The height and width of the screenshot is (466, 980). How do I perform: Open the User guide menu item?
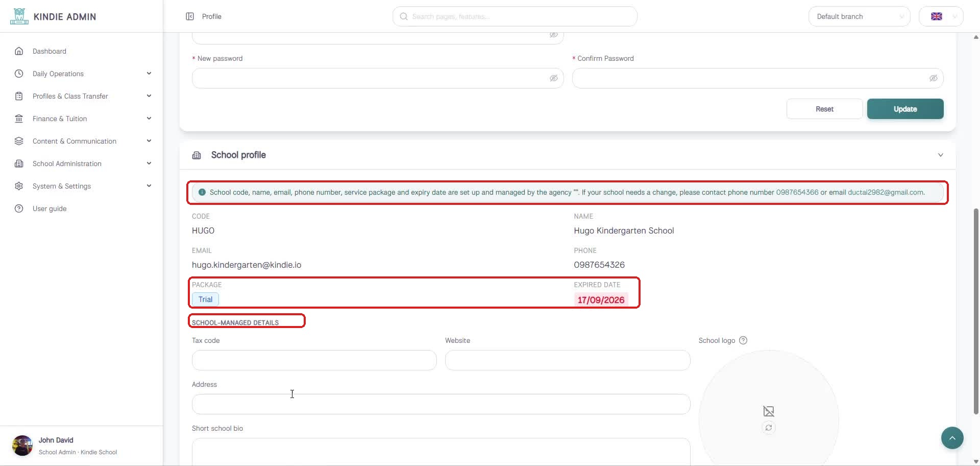click(x=82, y=208)
